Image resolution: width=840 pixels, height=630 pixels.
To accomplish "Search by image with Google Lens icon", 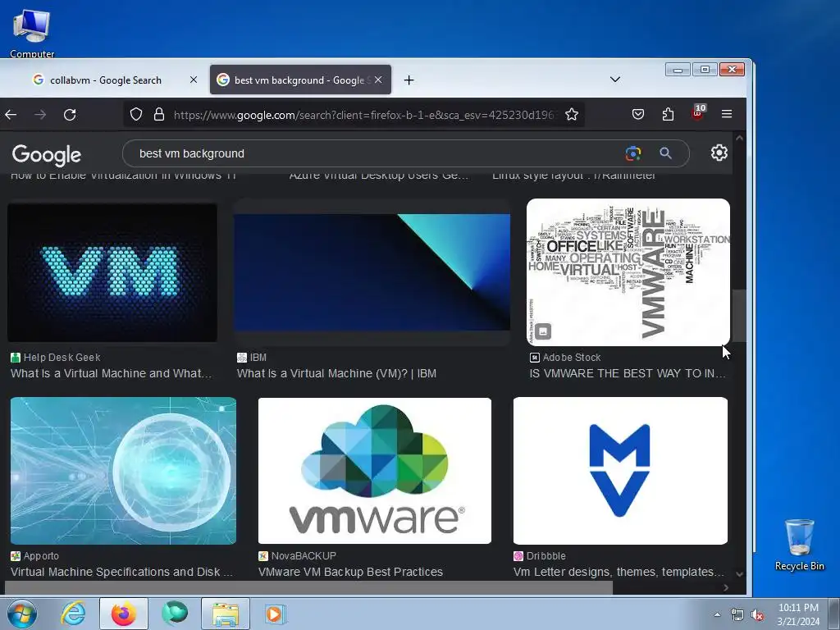I will pyautogui.click(x=633, y=153).
